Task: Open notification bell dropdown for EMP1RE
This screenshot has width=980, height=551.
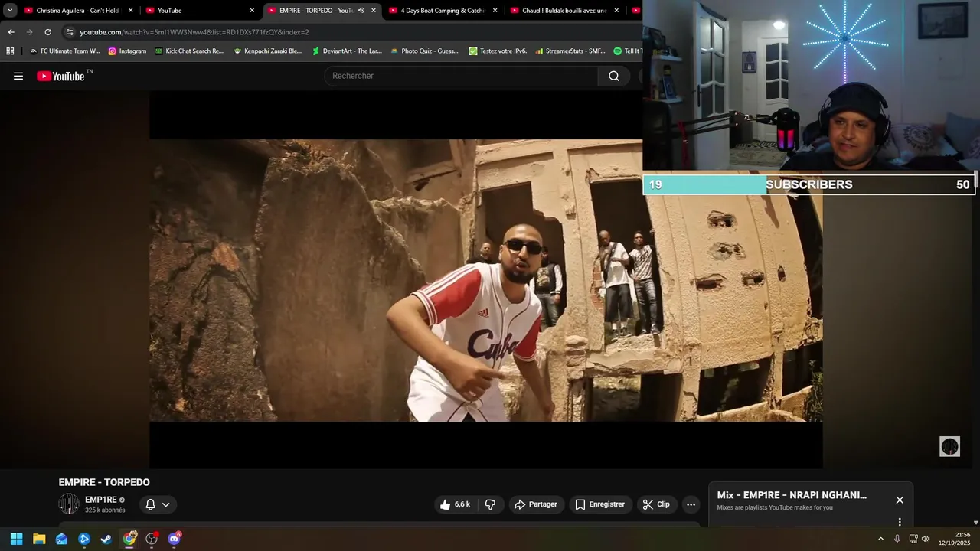Action: click(x=158, y=504)
